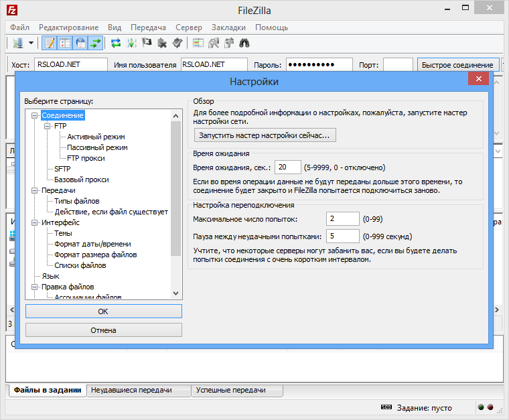
Task: Collapse the Передачи tree node
Action: click(x=34, y=190)
